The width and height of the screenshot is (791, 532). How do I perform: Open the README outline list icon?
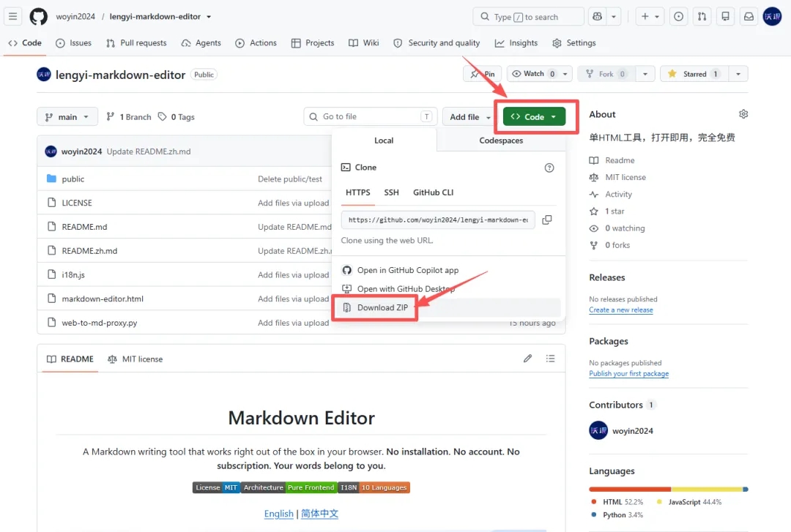(550, 359)
